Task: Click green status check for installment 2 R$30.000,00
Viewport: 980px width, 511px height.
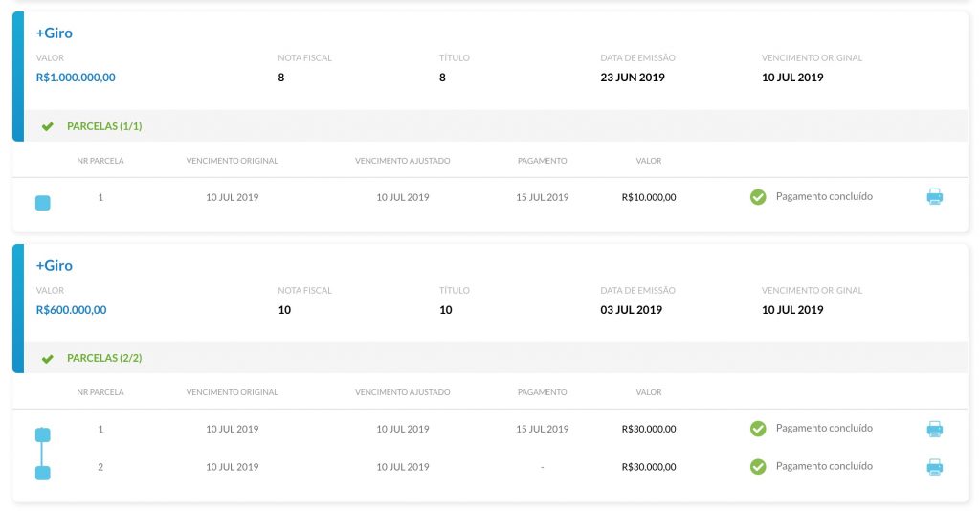Action: pyautogui.click(x=758, y=467)
